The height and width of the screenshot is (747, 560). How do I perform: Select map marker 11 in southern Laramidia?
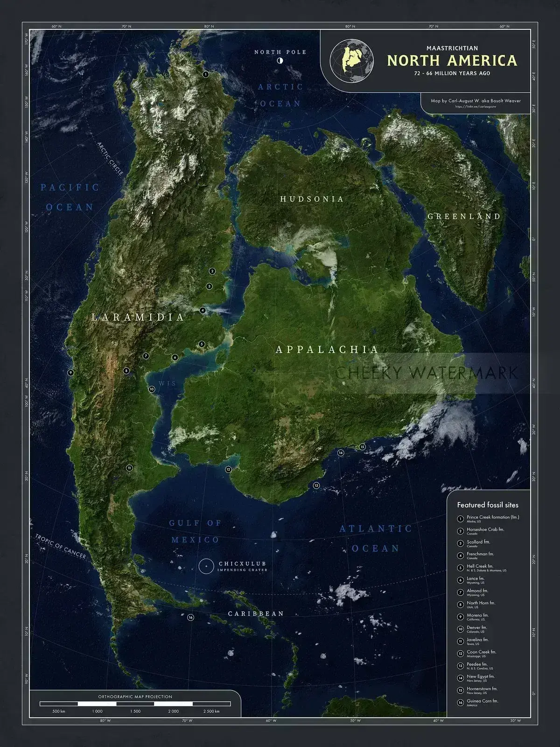pos(129,468)
